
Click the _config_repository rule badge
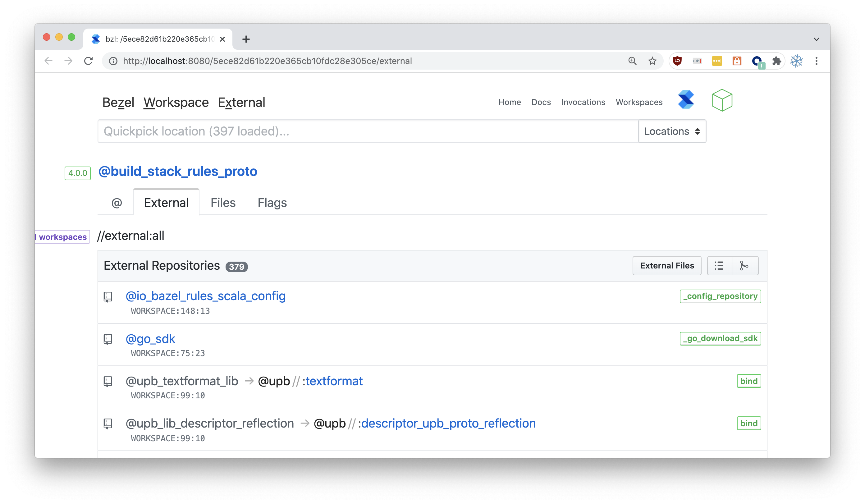coord(720,296)
